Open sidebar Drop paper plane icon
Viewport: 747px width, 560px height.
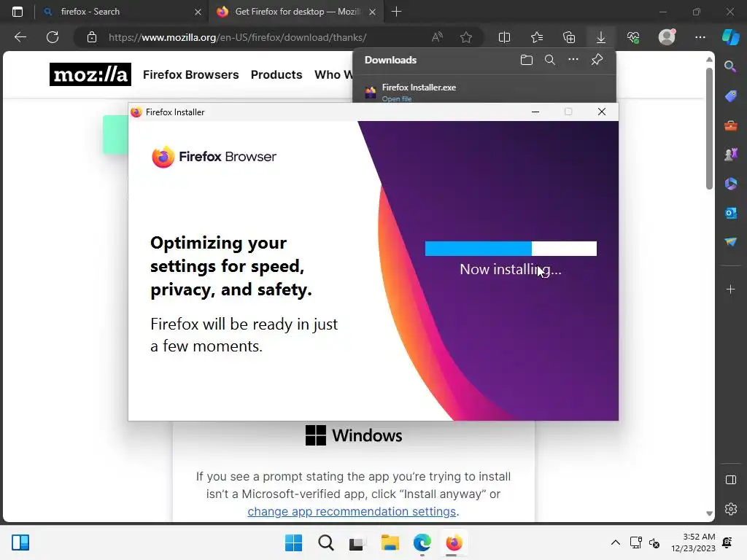pyautogui.click(x=730, y=242)
